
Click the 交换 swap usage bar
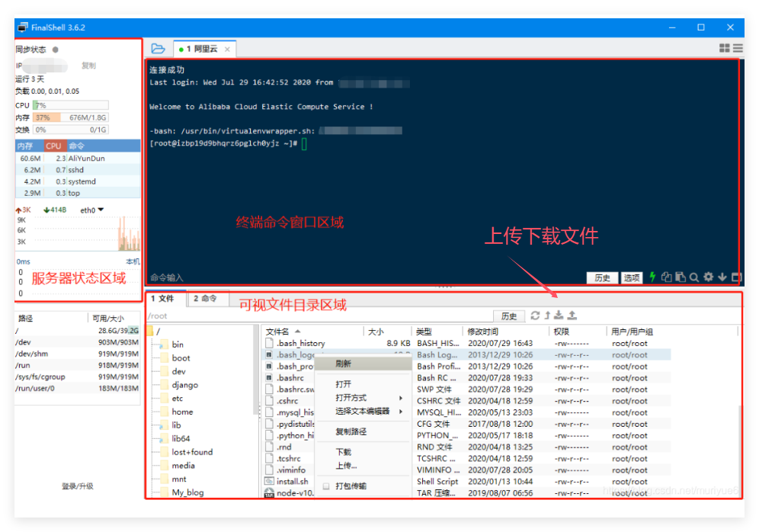[71, 130]
